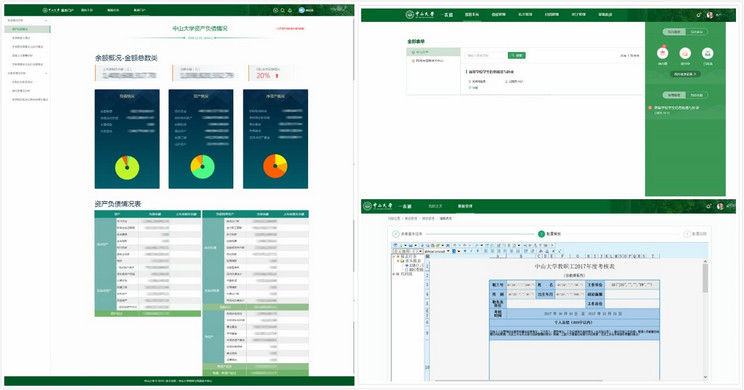The image size is (744, 390).
Task: Click the dark pill button under the three round icons
Action: point(685,74)
